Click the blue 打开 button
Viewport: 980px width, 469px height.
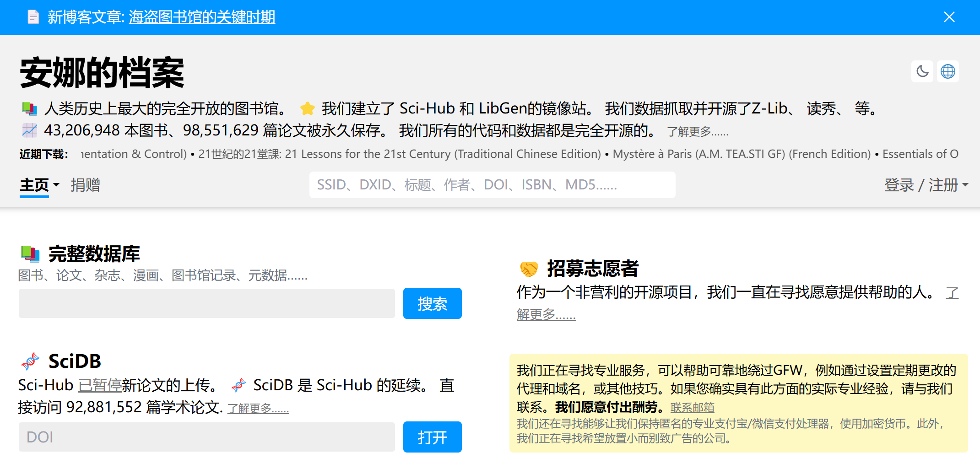[432, 437]
